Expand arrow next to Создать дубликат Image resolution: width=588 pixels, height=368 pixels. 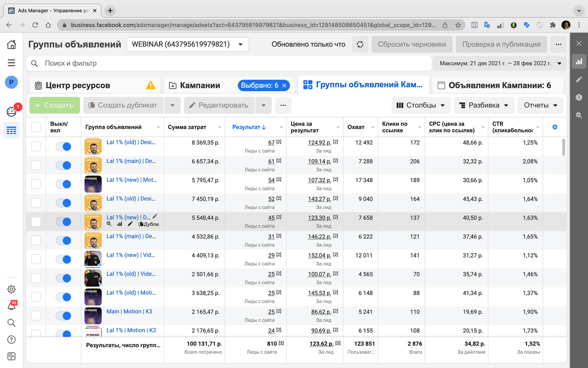(172, 105)
